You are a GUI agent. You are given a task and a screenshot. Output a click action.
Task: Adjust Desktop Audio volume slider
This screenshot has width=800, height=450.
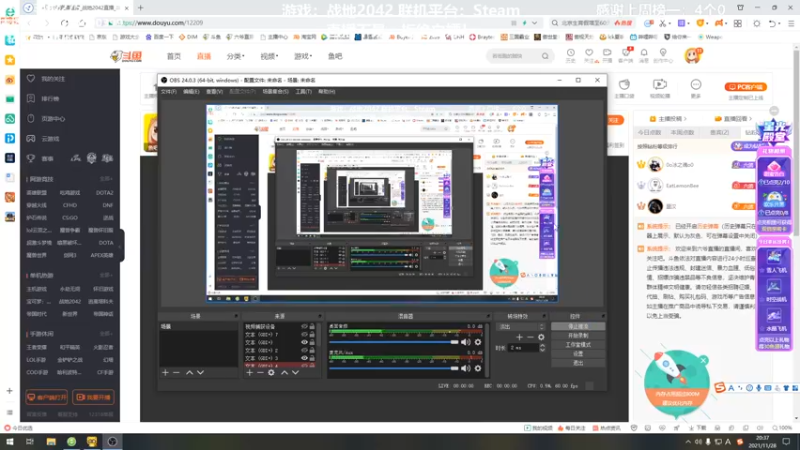(x=393, y=342)
